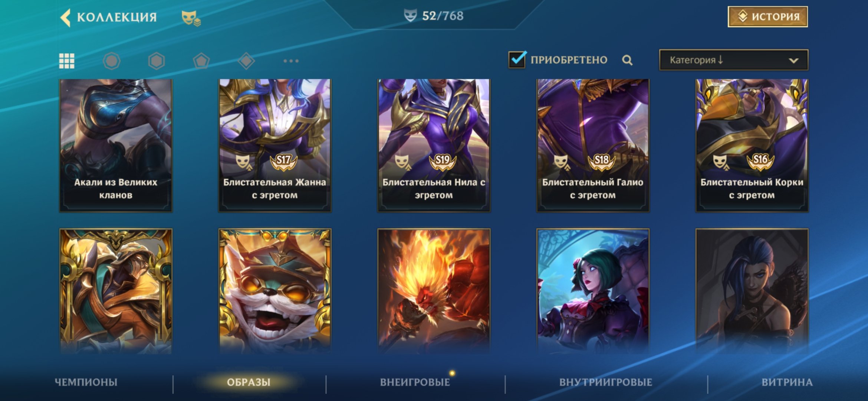Filter by pentagon rarity gem icon

tap(201, 61)
